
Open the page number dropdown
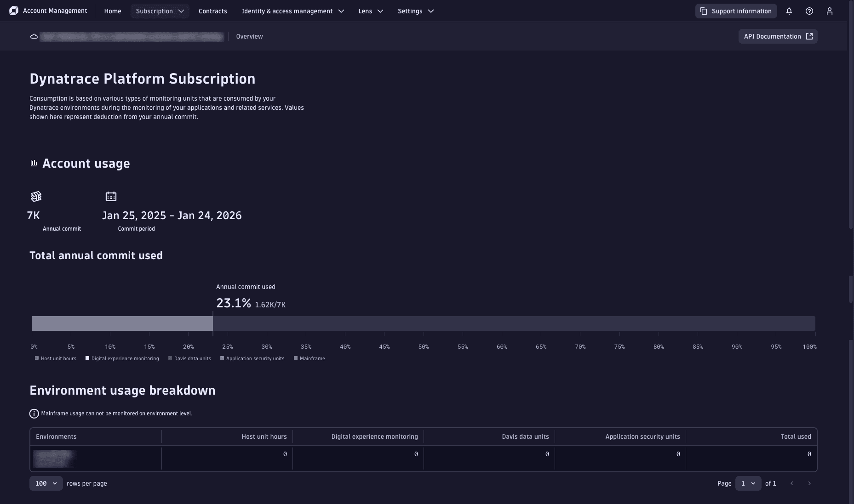[748, 483]
